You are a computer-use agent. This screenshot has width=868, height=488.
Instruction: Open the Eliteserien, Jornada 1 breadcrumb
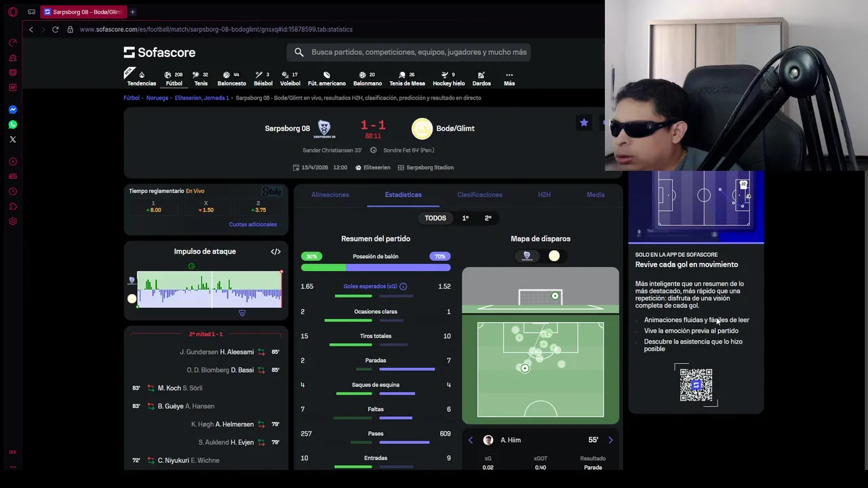click(202, 98)
